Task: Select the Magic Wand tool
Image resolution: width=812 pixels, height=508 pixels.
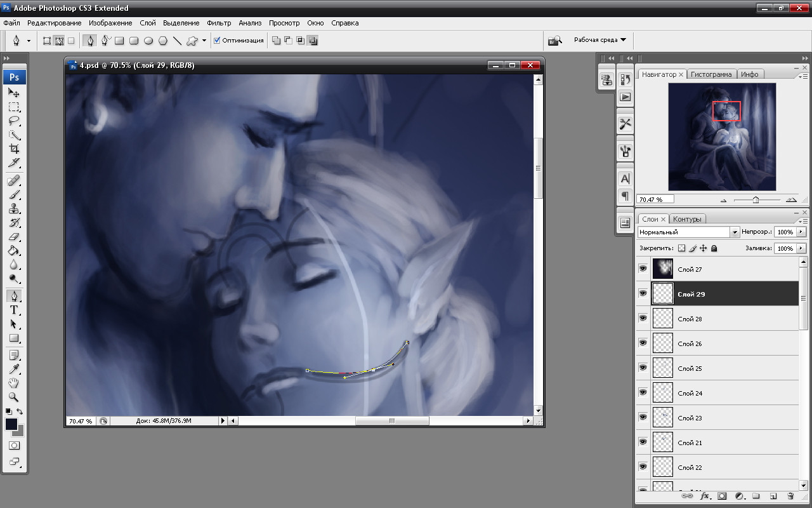Action: point(14,135)
